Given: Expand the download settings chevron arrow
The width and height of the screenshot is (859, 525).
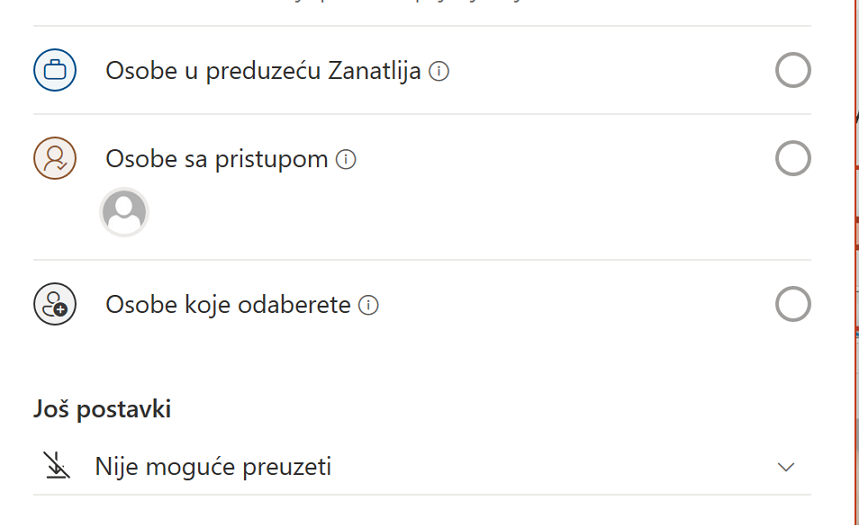Looking at the screenshot, I should point(786,467).
